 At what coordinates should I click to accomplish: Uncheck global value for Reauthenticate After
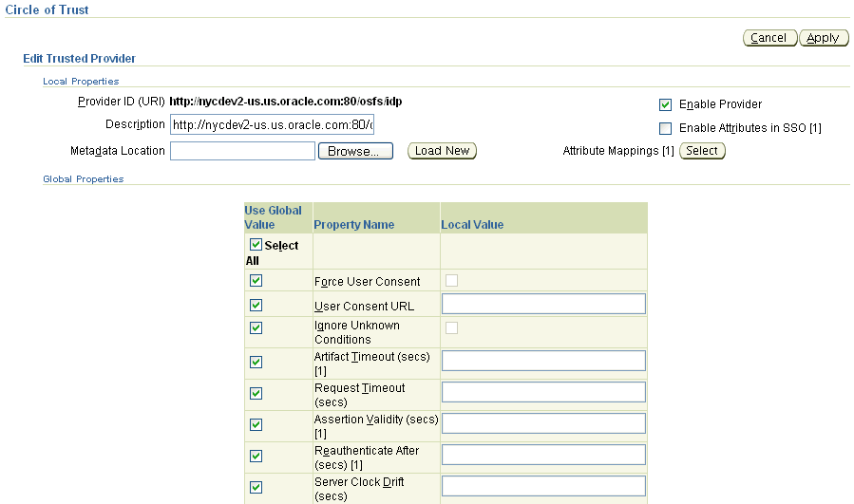[256, 456]
